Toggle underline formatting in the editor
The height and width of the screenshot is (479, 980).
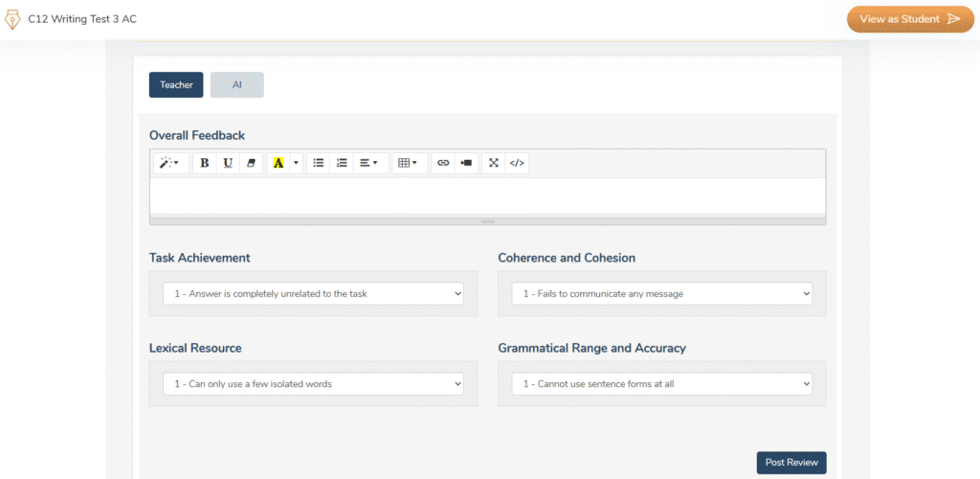point(228,163)
